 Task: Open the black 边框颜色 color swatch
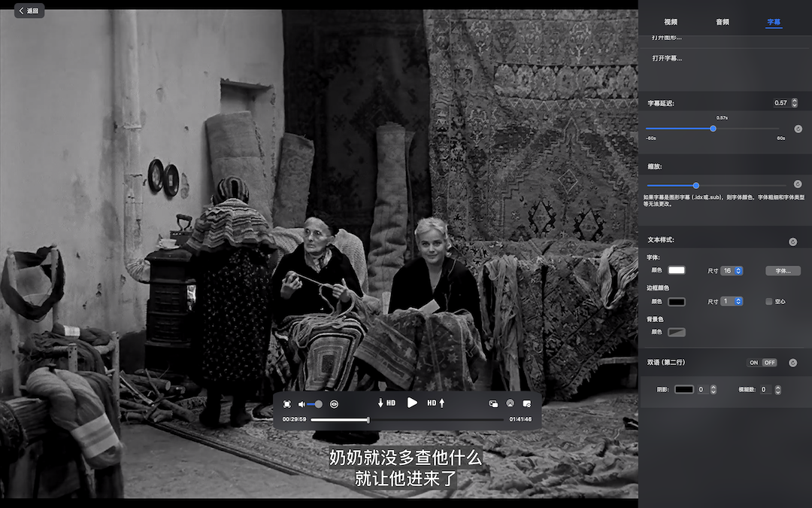coord(677,302)
